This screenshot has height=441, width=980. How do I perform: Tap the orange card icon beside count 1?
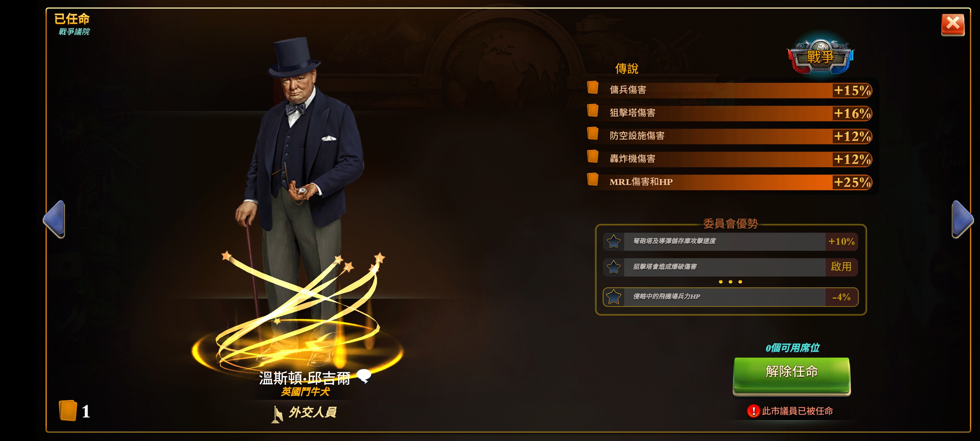(68, 411)
